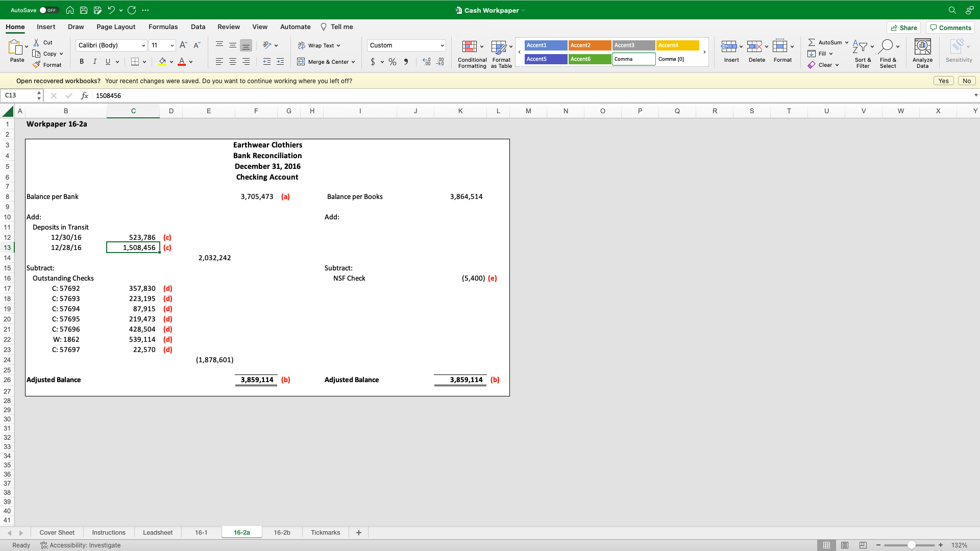Viewport: 980px width, 551px height.
Task: Click the Conditional Formatting icon
Action: (x=470, y=47)
